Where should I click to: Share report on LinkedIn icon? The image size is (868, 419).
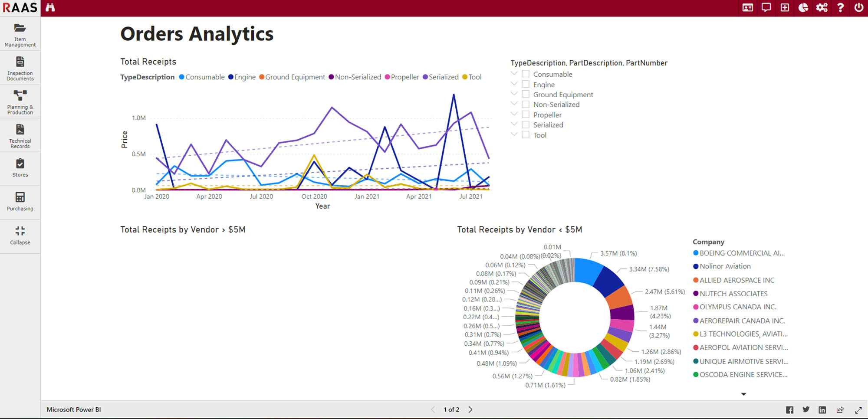(822, 410)
